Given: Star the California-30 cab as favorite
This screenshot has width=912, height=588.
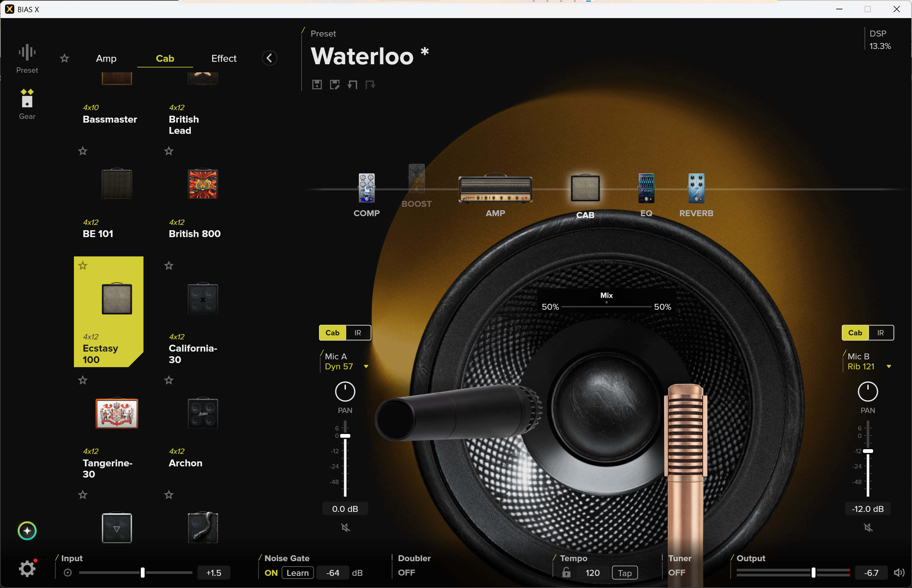Looking at the screenshot, I should pyautogui.click(x=169, y=266).
